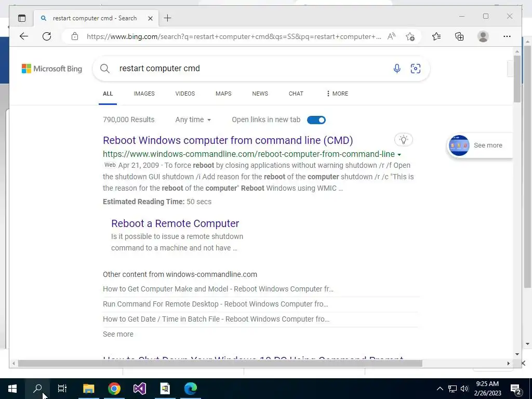Switch to Microsoft Edge taskbar icon
532x399 pixels.
click(x=191, y=389)
